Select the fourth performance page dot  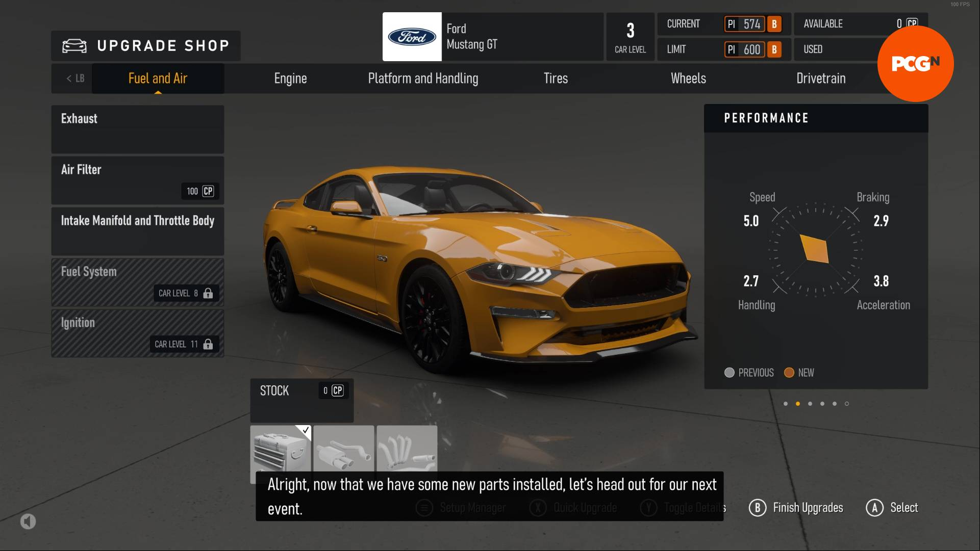pos(822,404)
